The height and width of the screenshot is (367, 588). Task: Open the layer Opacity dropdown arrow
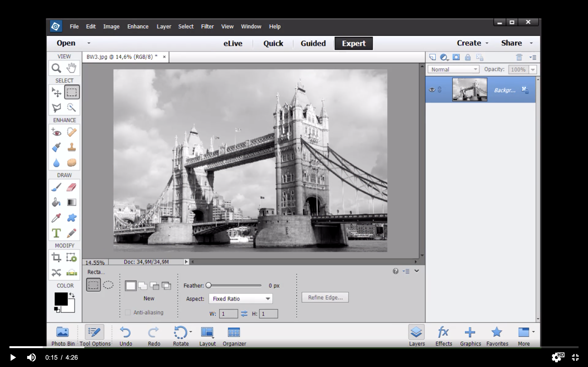(x=533, y=70)
